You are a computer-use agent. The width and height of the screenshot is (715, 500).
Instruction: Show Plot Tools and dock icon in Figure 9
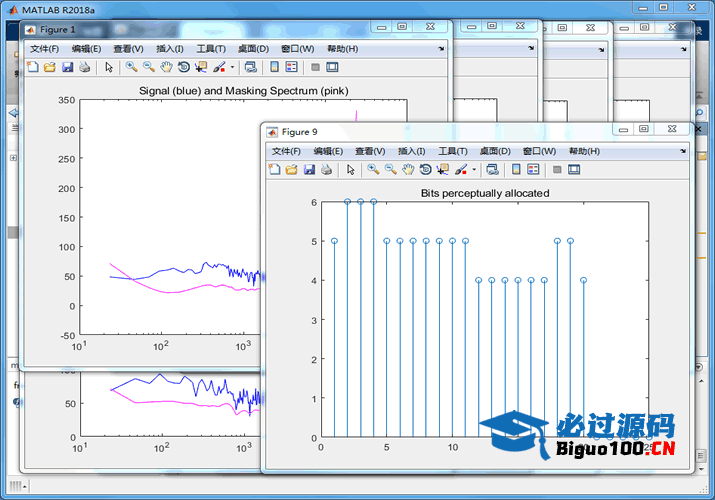(x=574, y=170)
